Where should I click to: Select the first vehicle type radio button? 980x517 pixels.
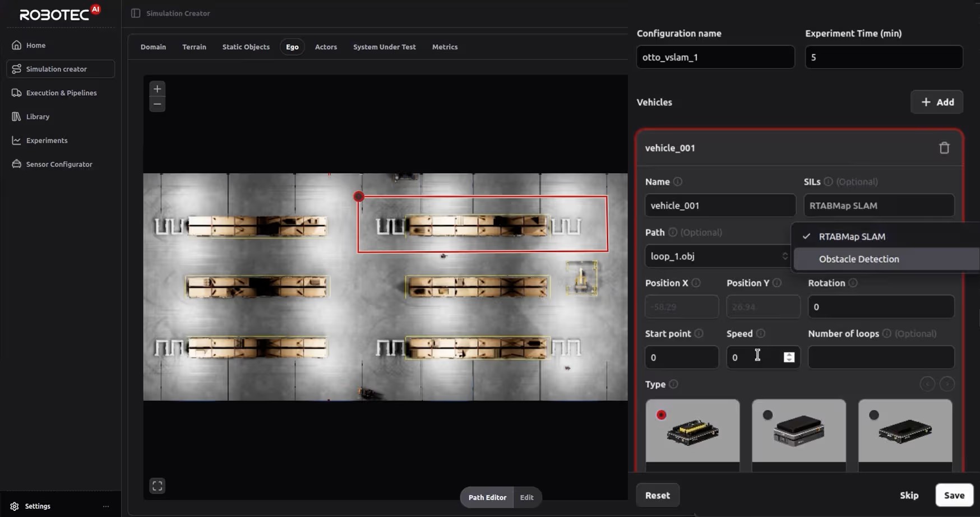[x=662, y=415]
